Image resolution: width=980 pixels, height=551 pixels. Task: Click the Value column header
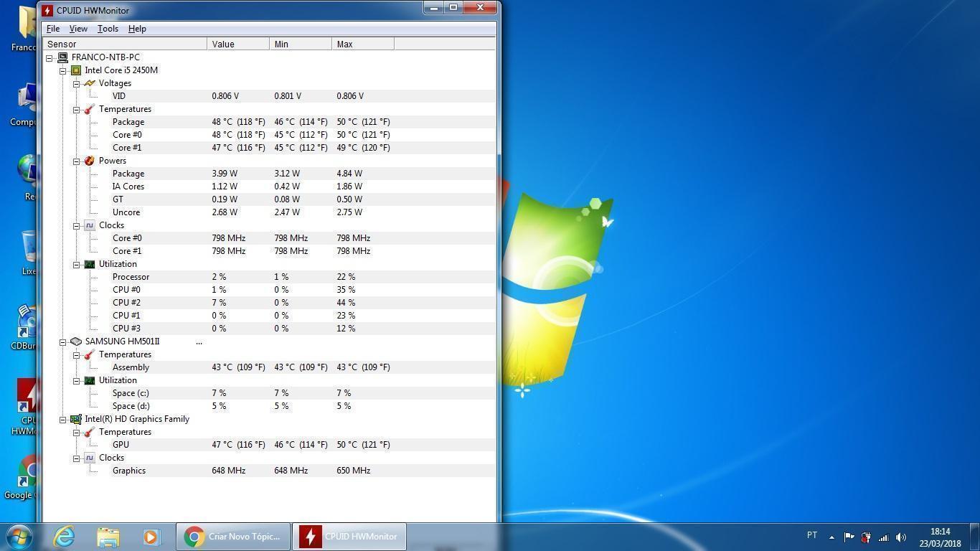(239, 44)
